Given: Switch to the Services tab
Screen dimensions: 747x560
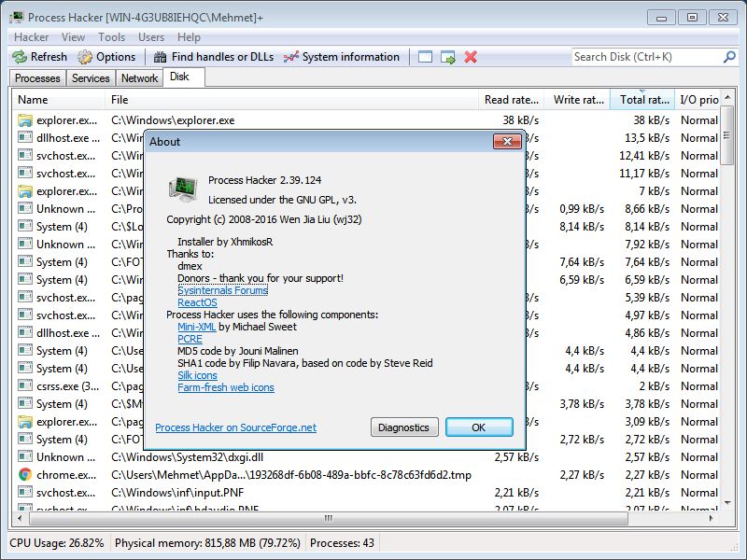Looking at the screenshot, I should point(91,78).
